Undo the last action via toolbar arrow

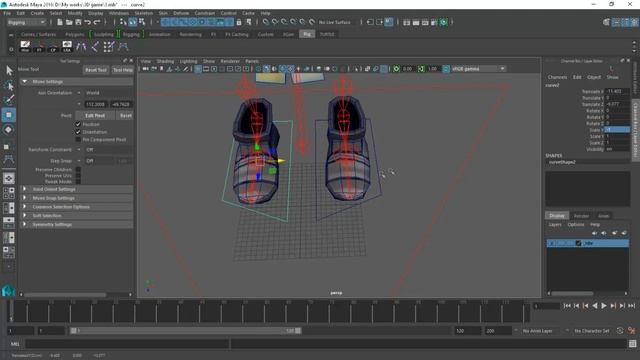(87, 22)
